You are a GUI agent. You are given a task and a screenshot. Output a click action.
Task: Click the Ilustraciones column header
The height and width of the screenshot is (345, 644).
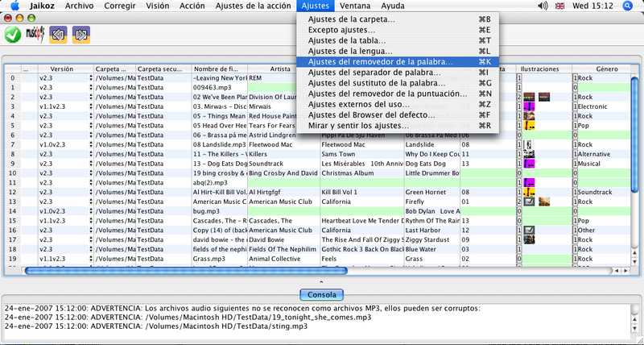click(x=544, y=69)
